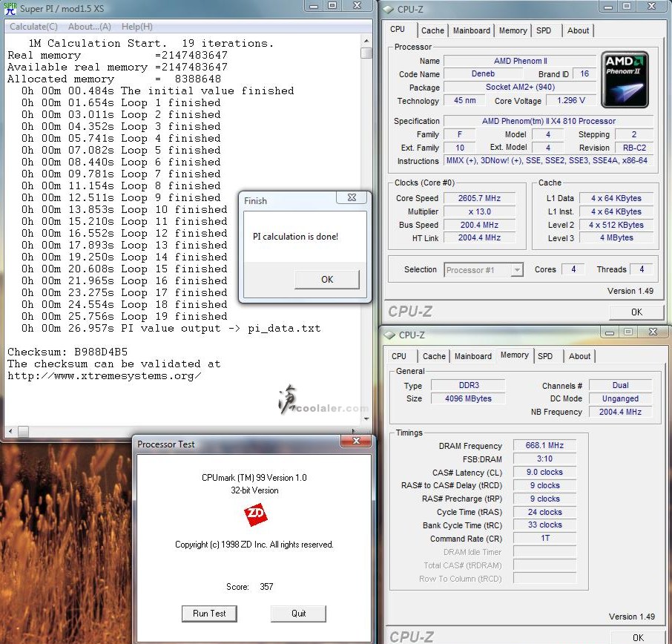The image size is (672, 644).
Task: Click the Code Name value Deneb
Action: [483, 73]
